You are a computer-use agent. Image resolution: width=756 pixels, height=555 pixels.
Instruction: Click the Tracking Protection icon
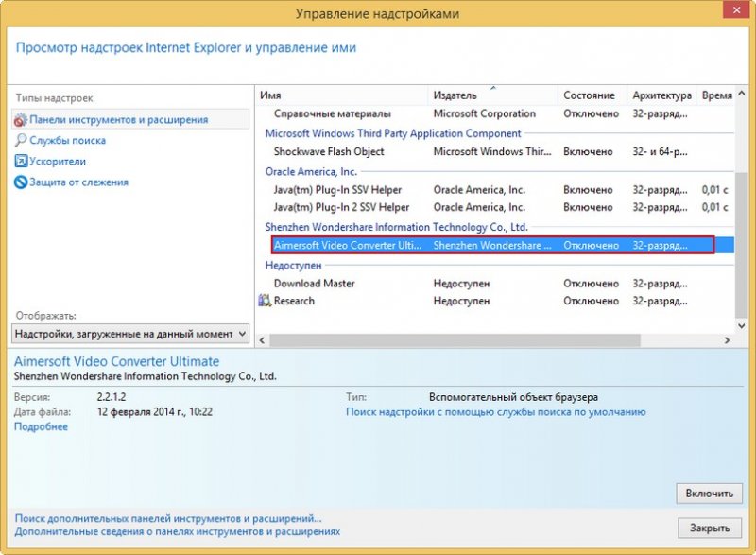coord(21,182)
